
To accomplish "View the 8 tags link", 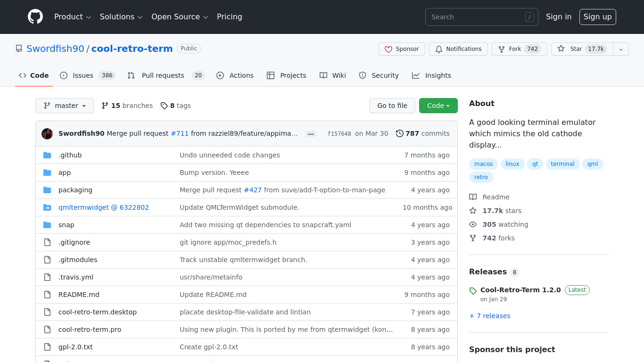I will coord(175,106).
